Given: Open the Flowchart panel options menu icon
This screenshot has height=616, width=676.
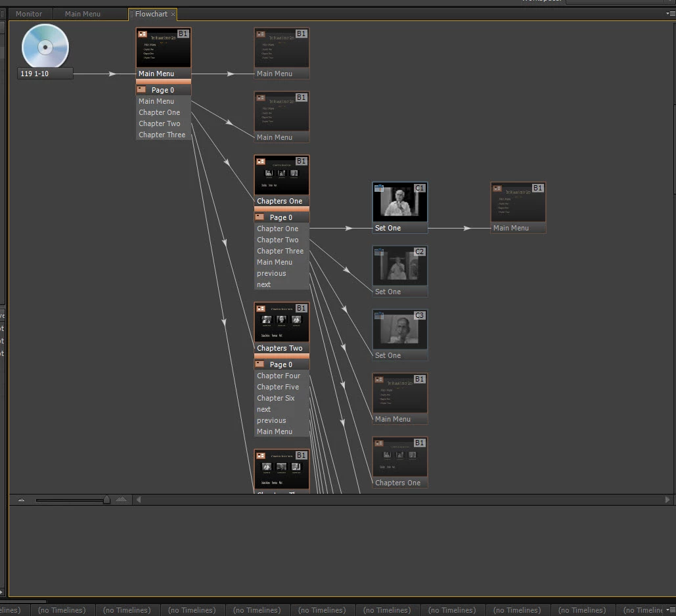Looking at the screenshot, I should pyautogui.click(x=671, y=13).
